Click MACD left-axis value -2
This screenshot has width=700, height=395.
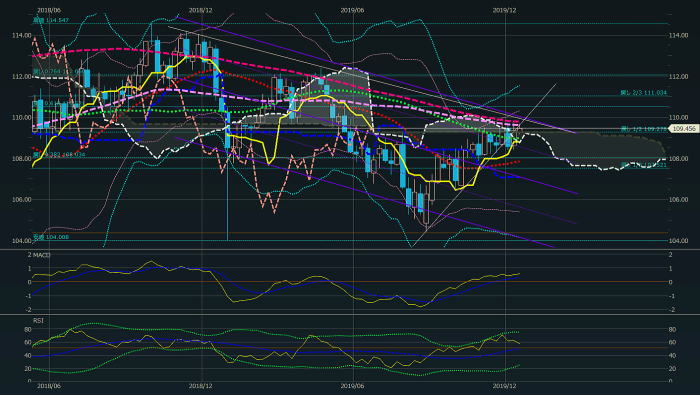coord(28,310)
